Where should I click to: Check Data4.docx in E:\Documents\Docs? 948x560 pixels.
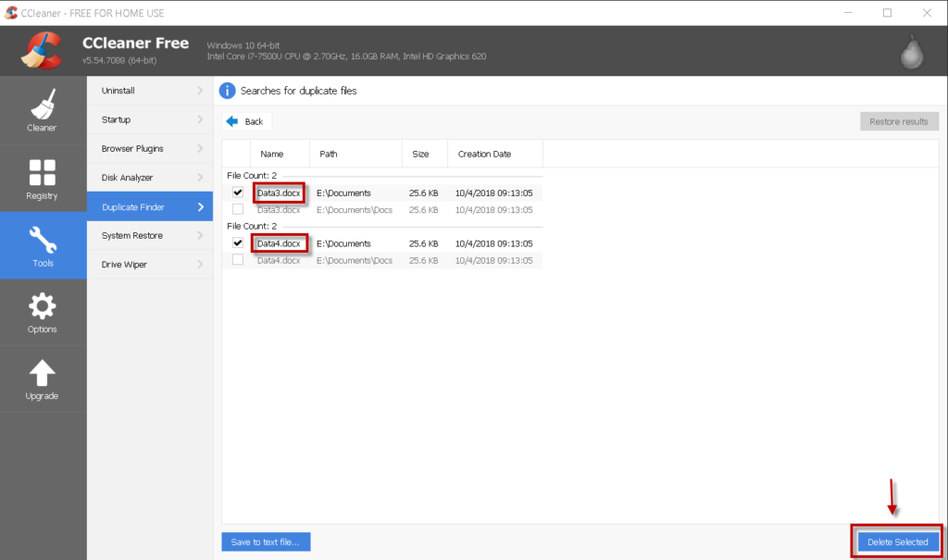point(238,260)
